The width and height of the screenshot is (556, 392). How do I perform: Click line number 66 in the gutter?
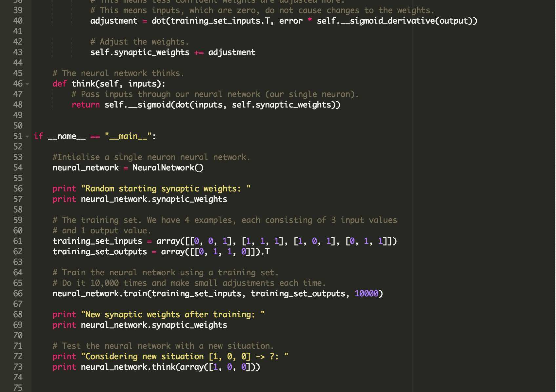pyautogui.click(x=19, y=293)
